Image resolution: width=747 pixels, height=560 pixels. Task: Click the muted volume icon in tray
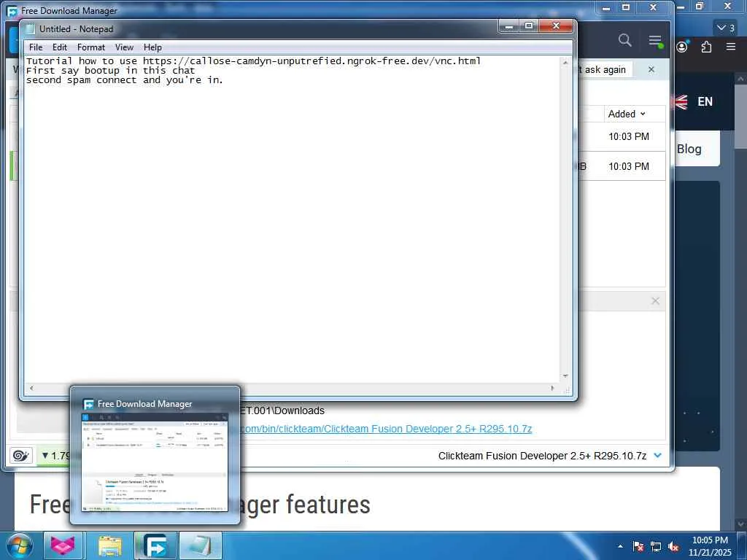[673, 547]
